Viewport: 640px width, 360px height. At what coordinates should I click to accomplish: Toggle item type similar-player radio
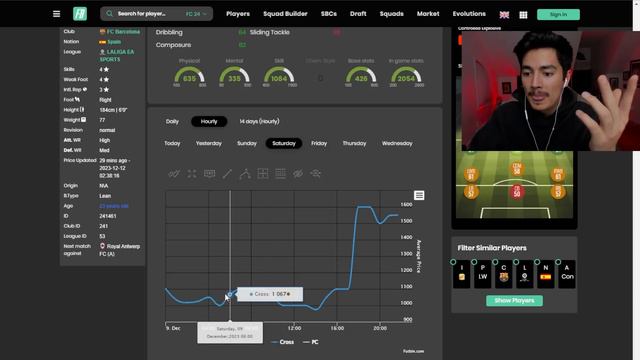click(x=453, y=262)
